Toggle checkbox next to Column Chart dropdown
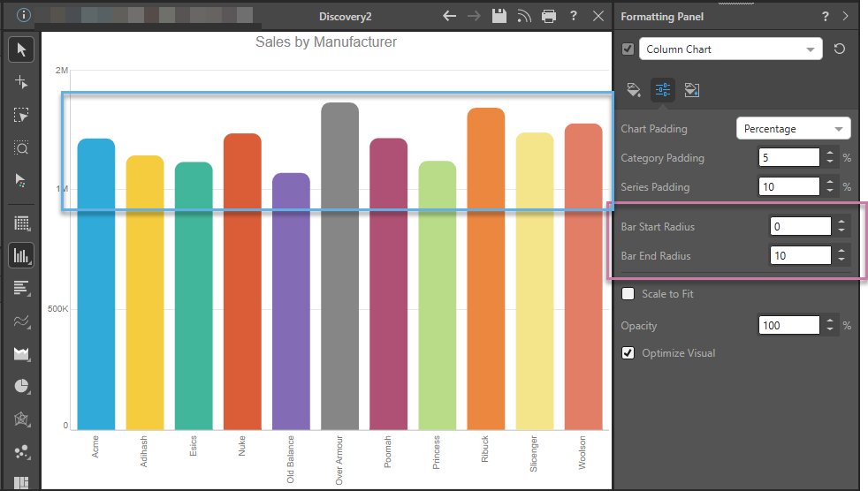The height and width of the screenshot is (491, 868). (628, 49)
